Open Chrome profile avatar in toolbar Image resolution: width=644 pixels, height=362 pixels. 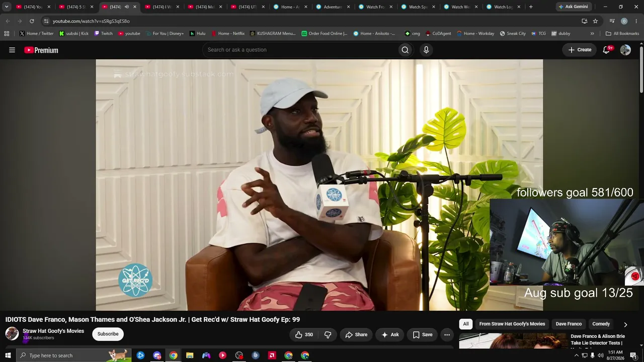pyautogui.click(x=624, y=21)
